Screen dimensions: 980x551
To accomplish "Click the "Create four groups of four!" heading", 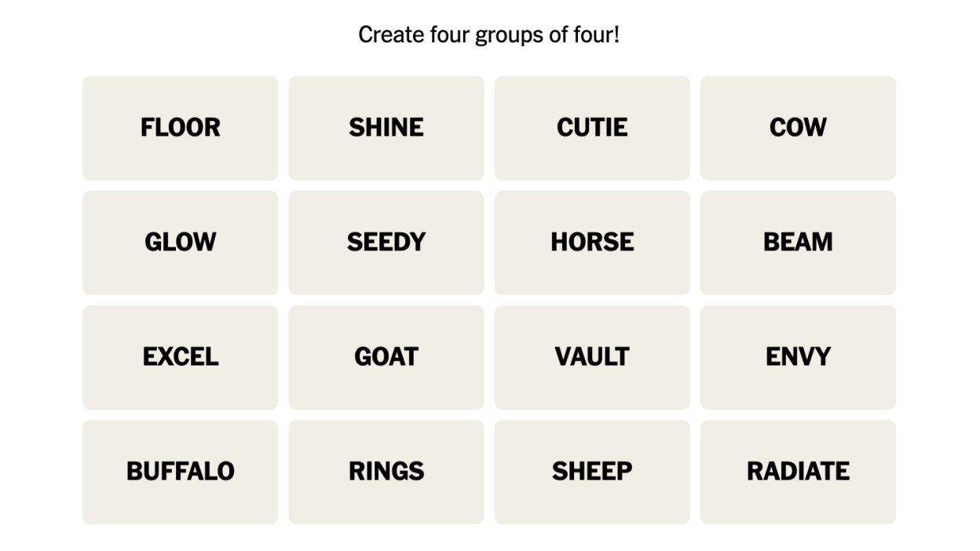I will (x=488, y=35).
